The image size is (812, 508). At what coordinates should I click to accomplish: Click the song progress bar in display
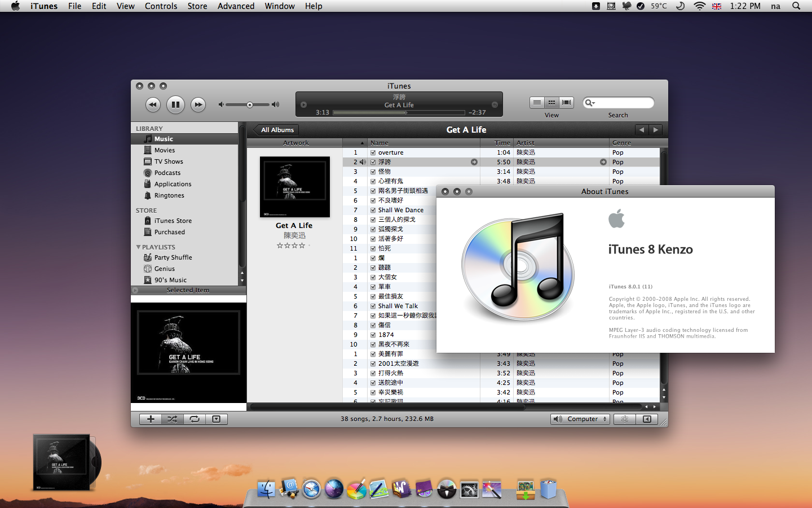(399, 112)
